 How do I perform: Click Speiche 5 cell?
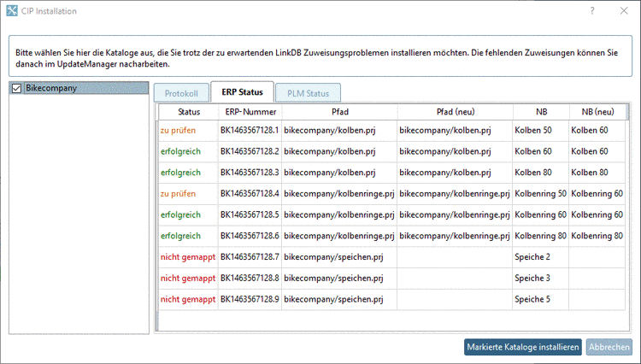[541, 299]
